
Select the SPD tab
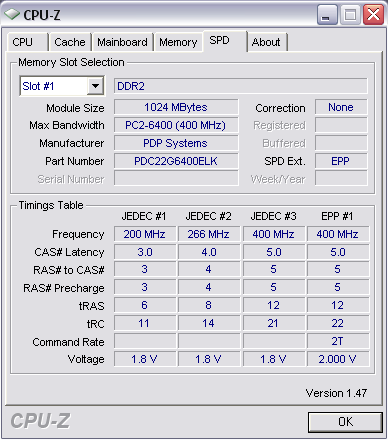[225, 41]
